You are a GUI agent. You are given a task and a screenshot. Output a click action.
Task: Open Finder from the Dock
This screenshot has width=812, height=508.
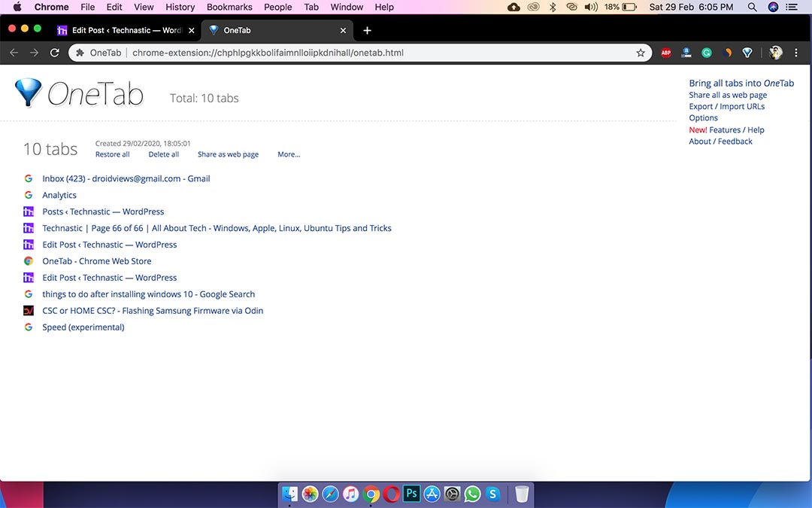tap(290, 494)
